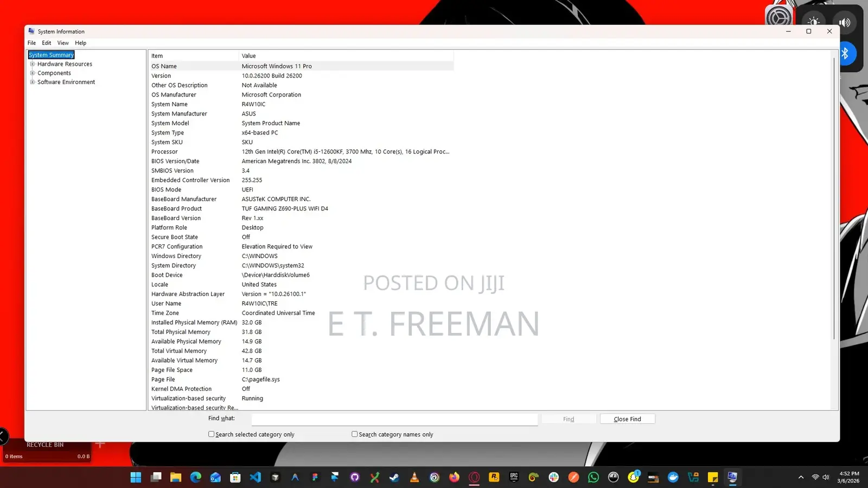The image size is (868, 488).
Task: Select the Components category label
Action: (54, 73)
